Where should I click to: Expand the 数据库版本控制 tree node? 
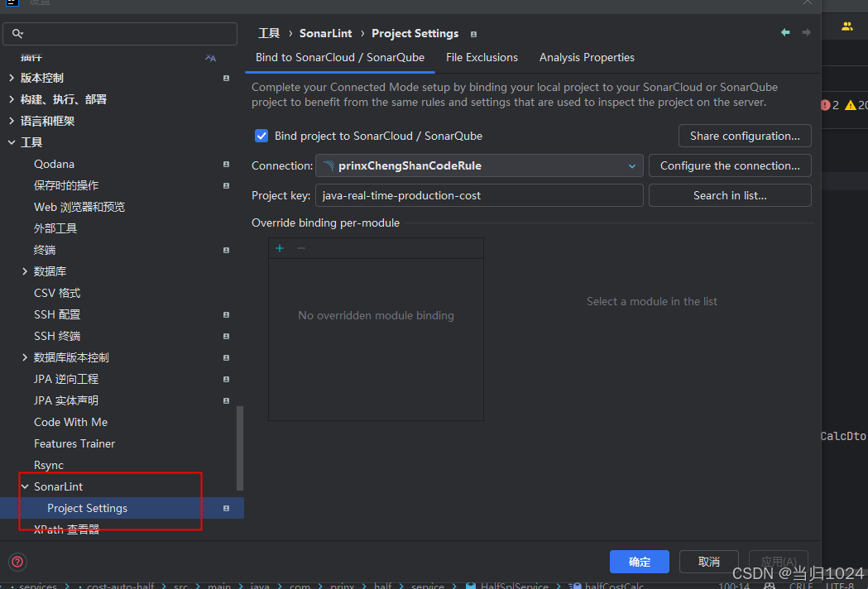25,357
